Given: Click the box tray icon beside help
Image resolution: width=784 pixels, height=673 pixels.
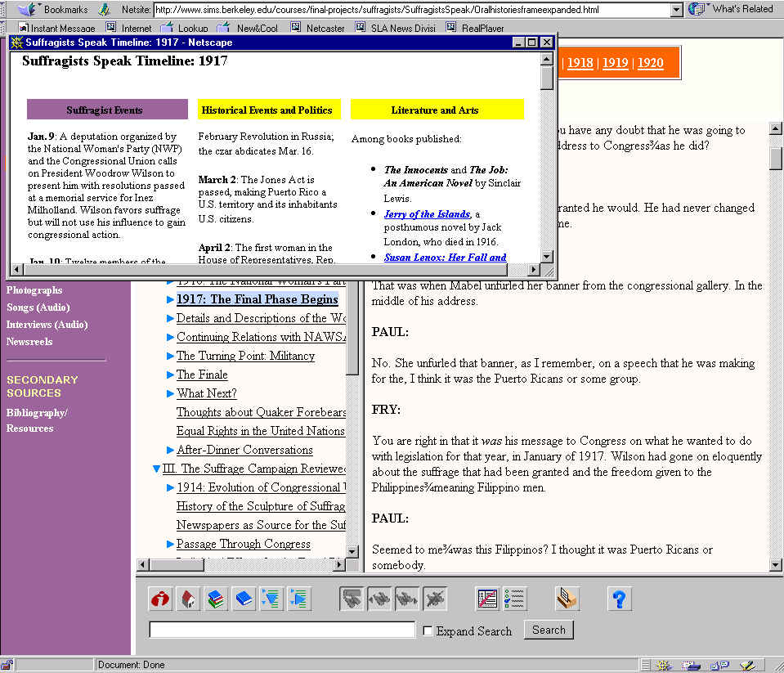Looking at the screenshot, I should tap(567, 599).
